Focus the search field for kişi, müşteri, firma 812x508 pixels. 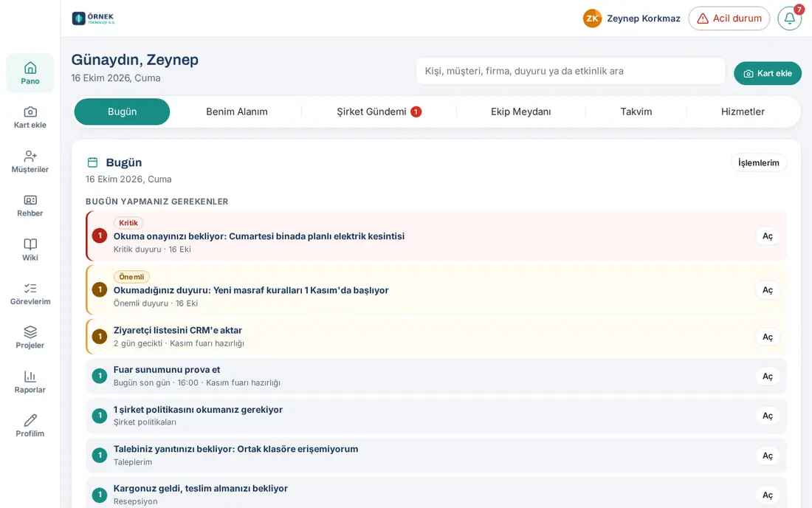click(571, 71)
